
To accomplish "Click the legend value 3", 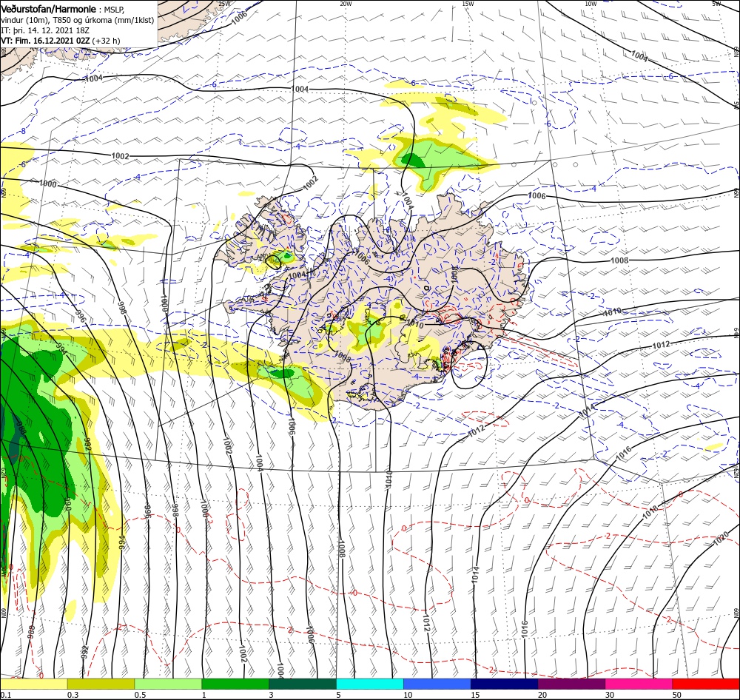I will [x=272, y=695].
